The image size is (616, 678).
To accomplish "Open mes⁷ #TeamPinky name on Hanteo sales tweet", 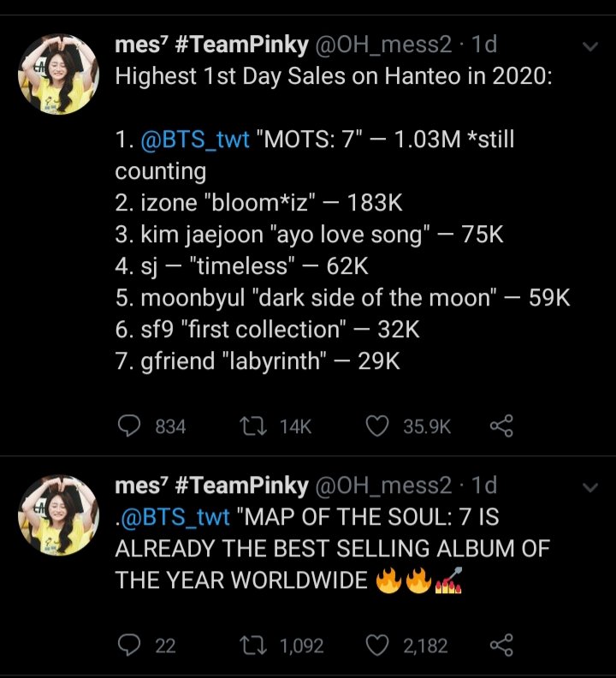I will click(x=211, y=45).
